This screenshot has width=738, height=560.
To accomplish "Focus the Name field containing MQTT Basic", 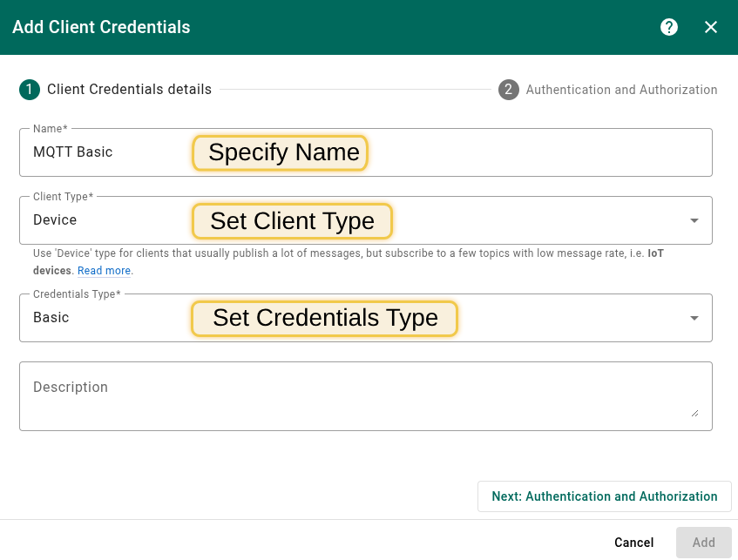I will 105,152.
